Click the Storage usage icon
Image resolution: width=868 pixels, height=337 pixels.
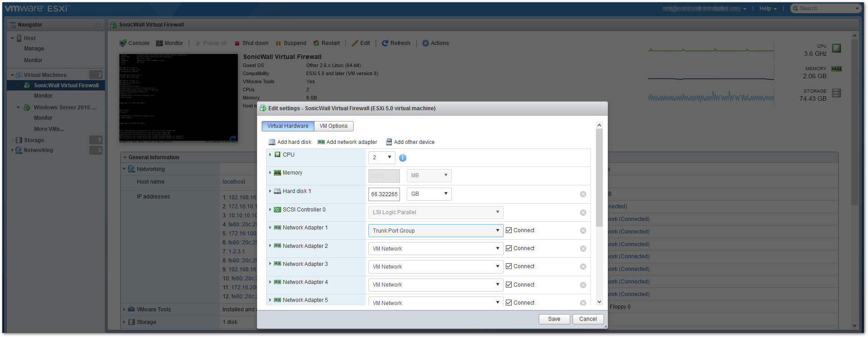click(836, 93)
